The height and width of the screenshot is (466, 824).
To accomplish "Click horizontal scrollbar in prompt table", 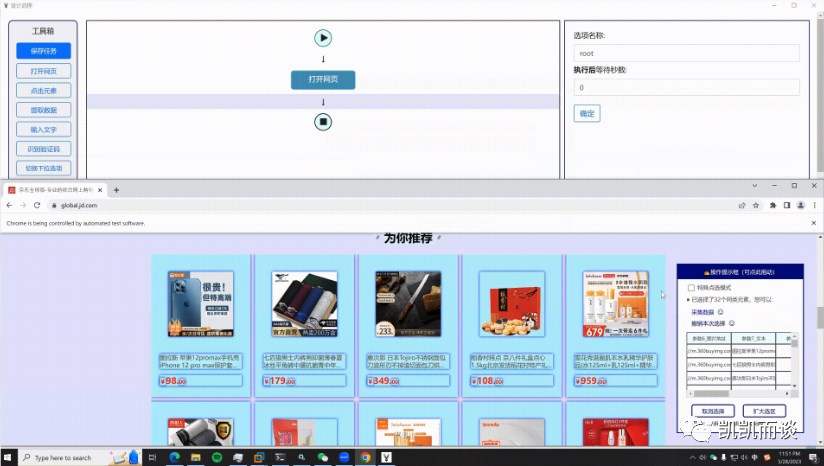I will [711, 393].
